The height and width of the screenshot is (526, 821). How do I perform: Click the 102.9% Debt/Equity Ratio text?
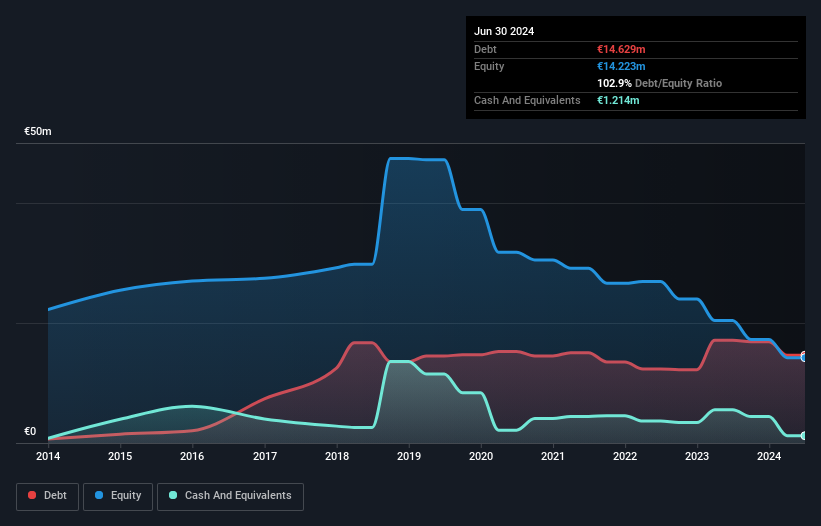[659, 83]
